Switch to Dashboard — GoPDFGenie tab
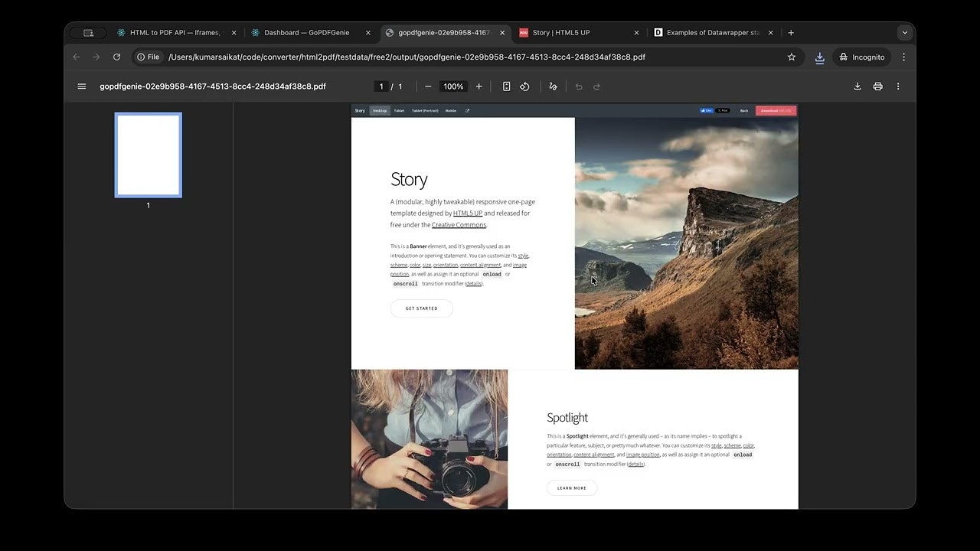 306,33
